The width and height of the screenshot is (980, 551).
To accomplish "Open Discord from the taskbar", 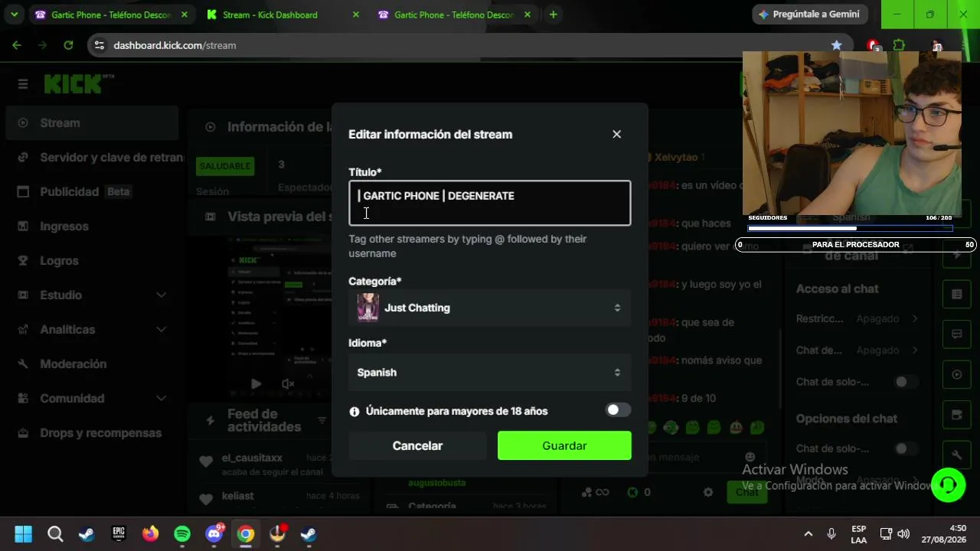I will point(214,533).
